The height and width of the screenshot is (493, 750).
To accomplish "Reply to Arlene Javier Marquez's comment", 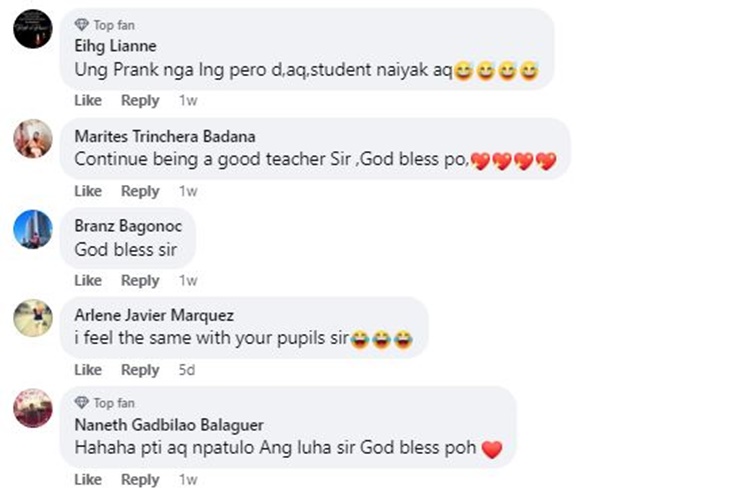I will point(140,370).
